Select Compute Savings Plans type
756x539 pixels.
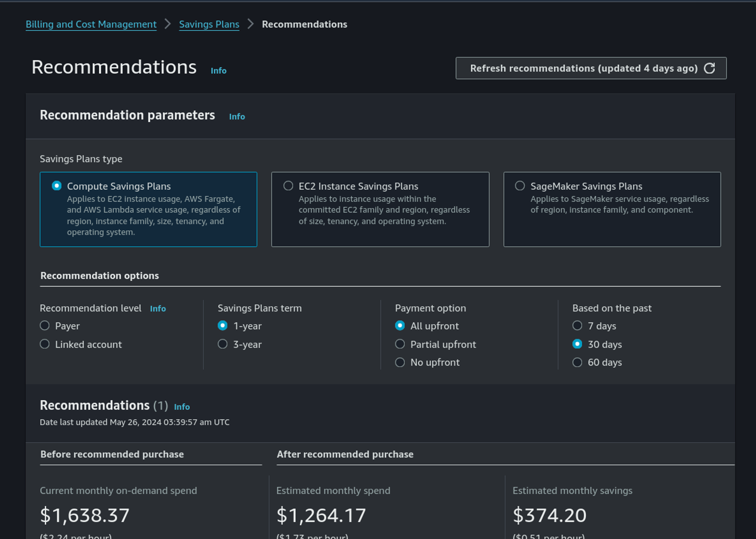tap(57, 186)
